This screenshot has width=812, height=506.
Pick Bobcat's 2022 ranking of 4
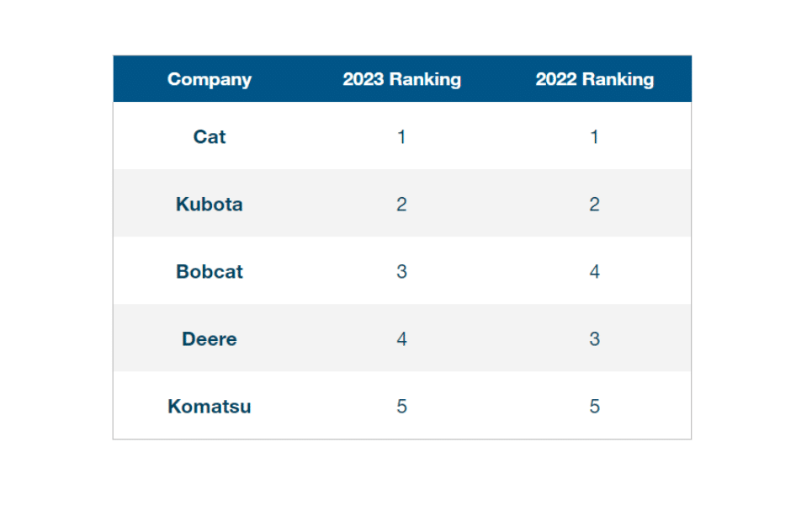coord(594,271)
